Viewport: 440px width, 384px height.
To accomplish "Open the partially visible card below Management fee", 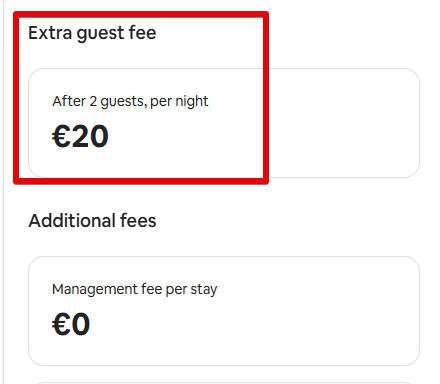I will tap(224, 383).
